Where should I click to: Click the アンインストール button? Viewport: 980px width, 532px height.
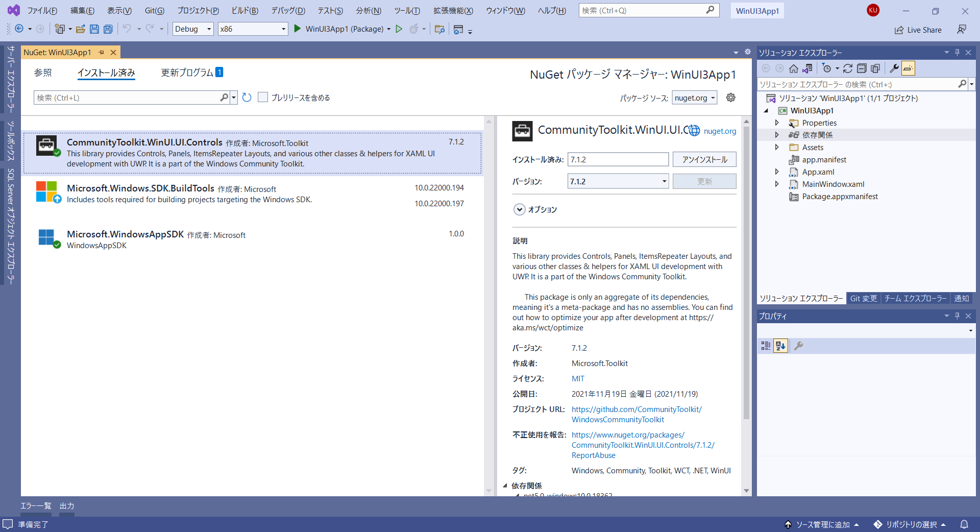(704, 159)
